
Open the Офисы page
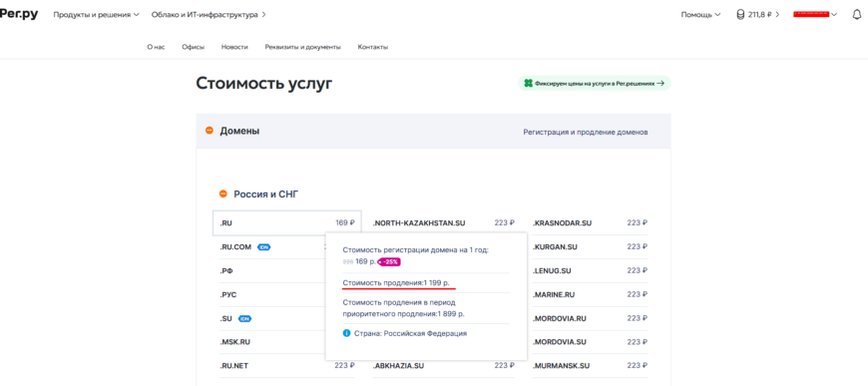(194, 47)
